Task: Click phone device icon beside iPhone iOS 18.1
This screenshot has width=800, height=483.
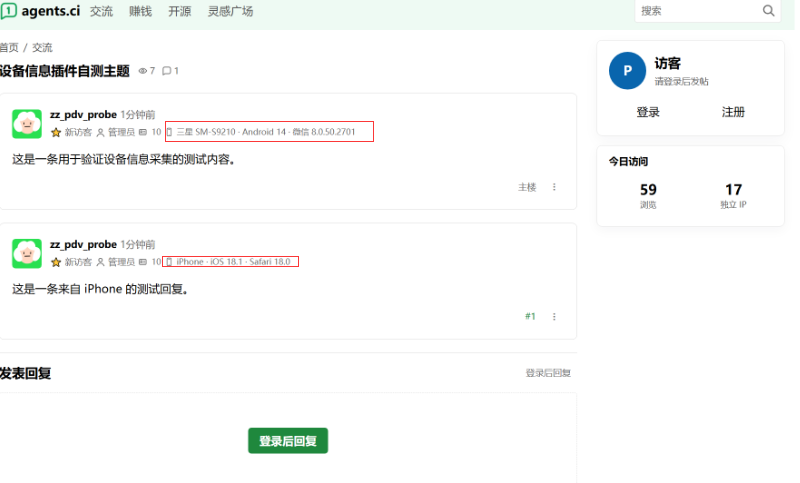Action: (169, 262)
